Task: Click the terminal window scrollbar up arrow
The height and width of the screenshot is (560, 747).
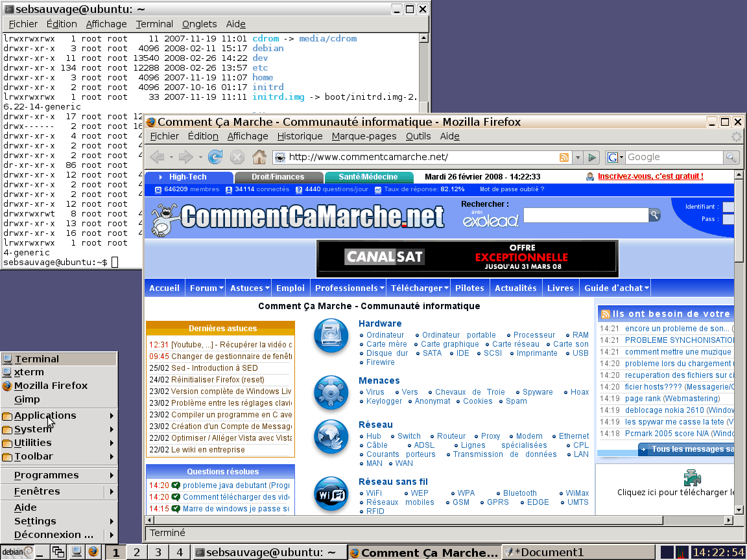Action: coord(423,38)
